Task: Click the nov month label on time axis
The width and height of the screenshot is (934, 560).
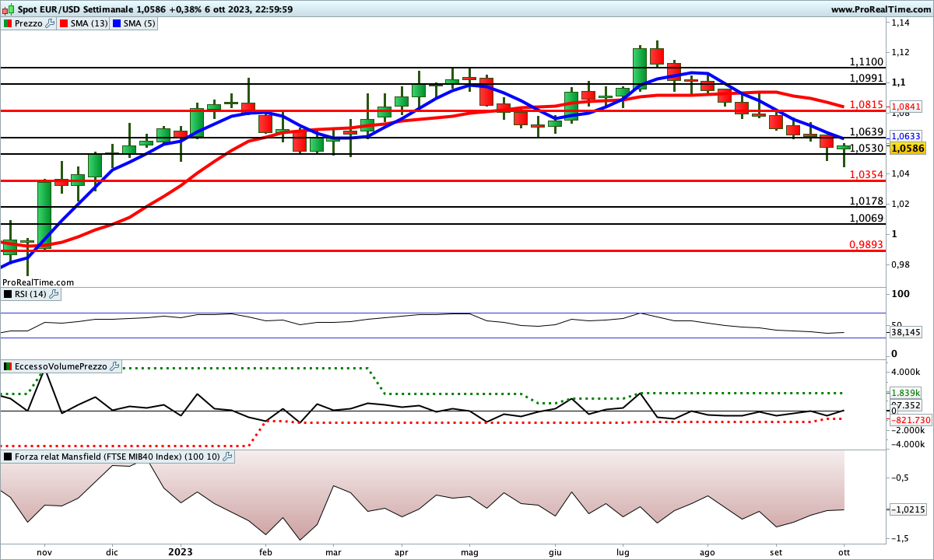Action: [x=44, y=551]
